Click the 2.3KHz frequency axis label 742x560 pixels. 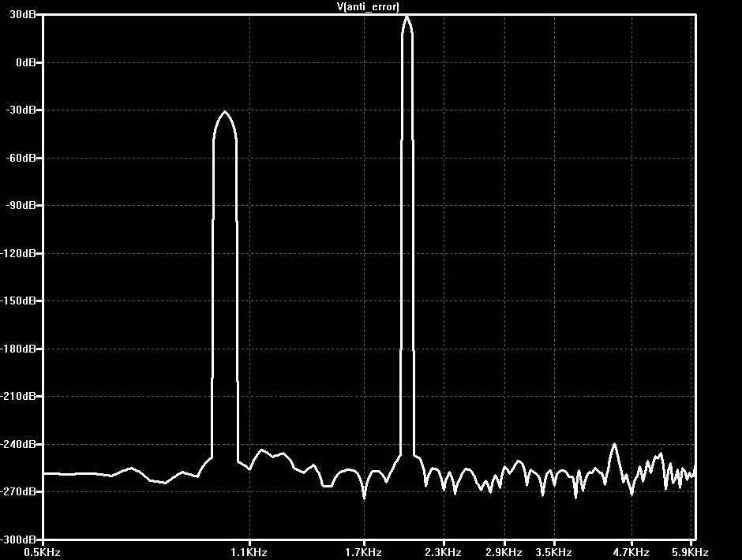(x=444, y=552)
